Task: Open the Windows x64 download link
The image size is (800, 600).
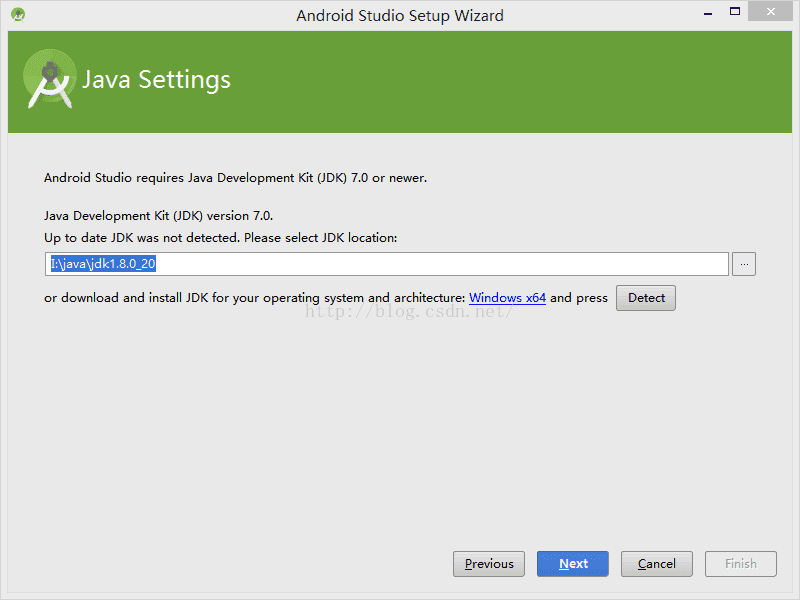Action: click(x=507, y=297)
